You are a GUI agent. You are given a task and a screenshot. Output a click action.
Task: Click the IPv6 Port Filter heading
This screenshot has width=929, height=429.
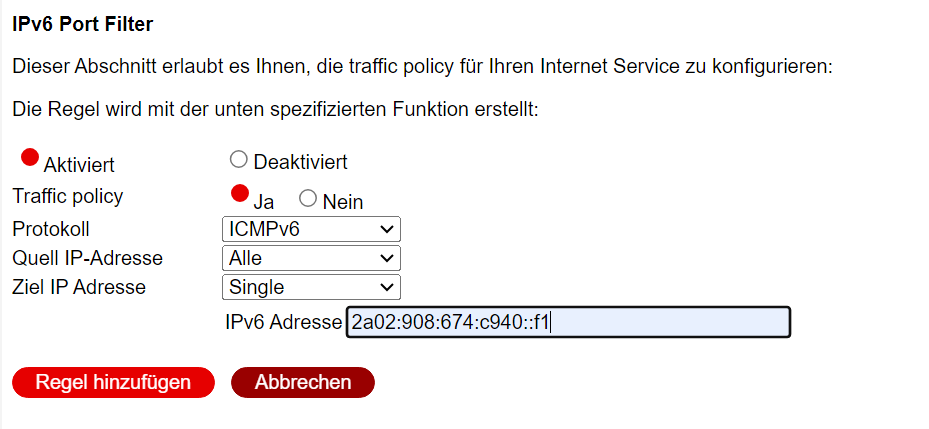[82, 22]
